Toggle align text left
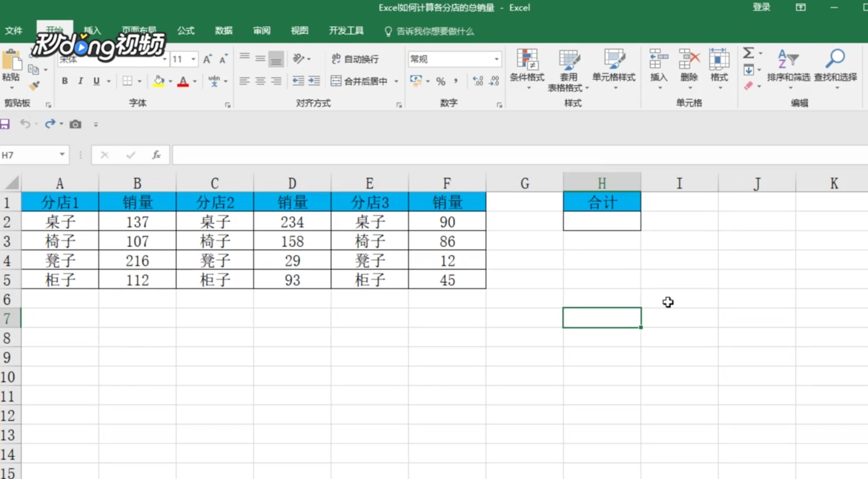 tap(244, 81)
